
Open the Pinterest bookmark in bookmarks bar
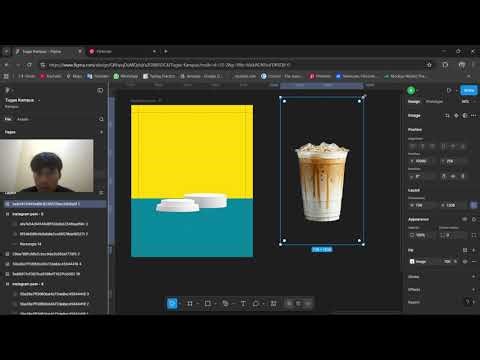320,76
